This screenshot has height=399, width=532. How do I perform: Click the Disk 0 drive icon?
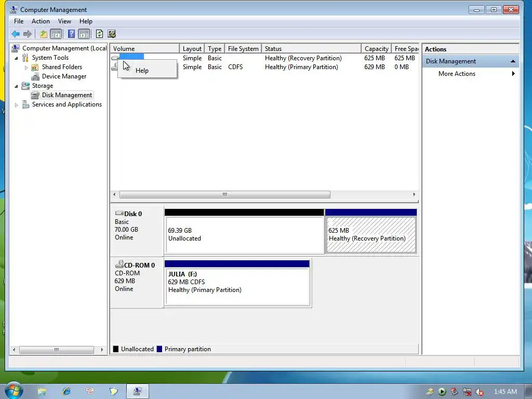119,213
